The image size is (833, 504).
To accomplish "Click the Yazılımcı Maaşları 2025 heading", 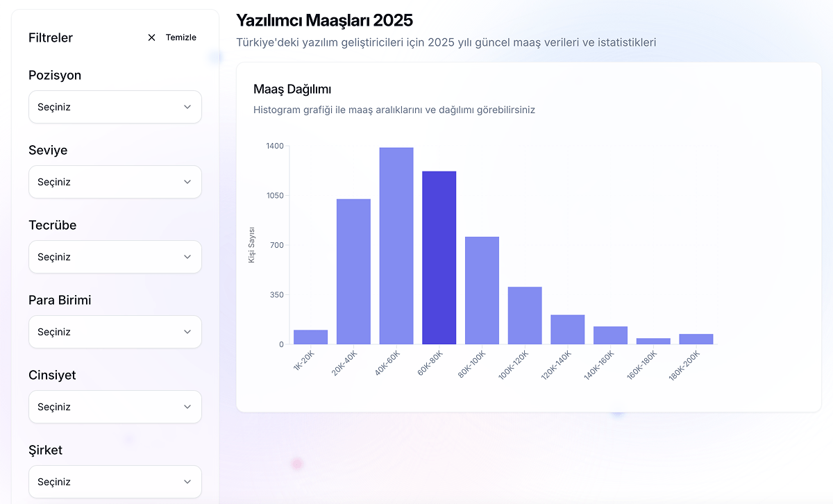I will pyautogui.click(x=323, y=21).
